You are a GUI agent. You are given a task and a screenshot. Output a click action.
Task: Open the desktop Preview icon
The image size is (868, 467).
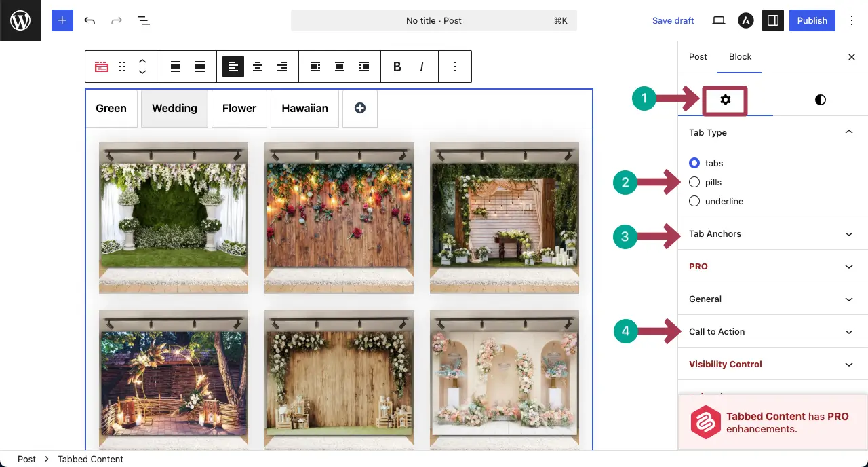click(x=718, y=20)
